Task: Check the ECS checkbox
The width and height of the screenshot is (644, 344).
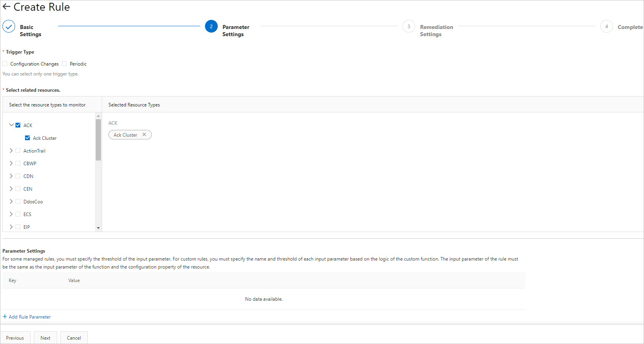Action: coord(18,214)
